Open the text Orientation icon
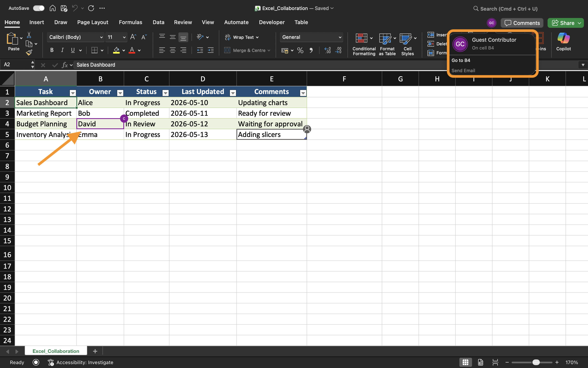The width and height of the screenshot is (588, 368). point(200,37)
